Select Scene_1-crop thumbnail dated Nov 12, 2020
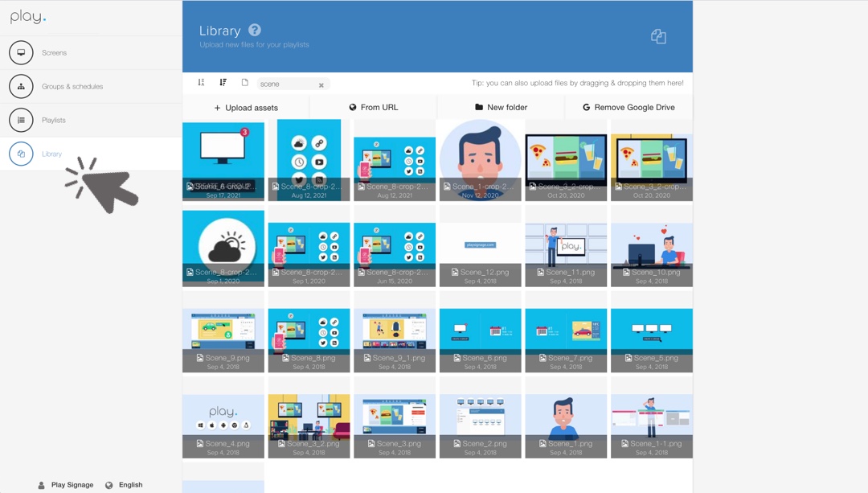 [x=480, y=161]
